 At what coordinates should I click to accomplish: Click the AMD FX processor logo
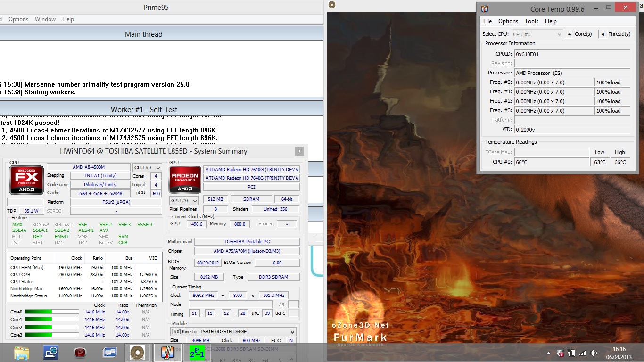click(x=27, y=180)
